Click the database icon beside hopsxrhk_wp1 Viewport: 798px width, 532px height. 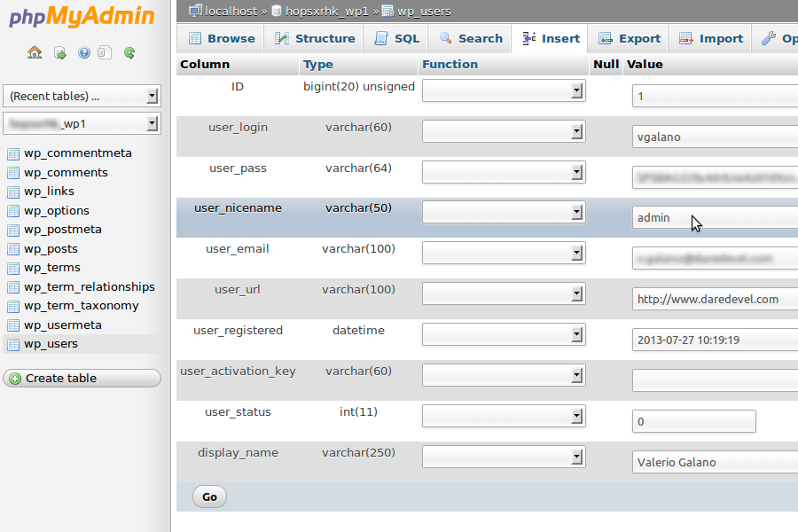point(277,11)
